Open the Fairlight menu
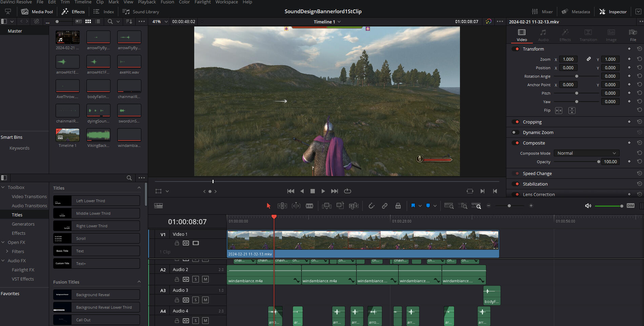Screen dimensions: 644x326 pos(203,2)
